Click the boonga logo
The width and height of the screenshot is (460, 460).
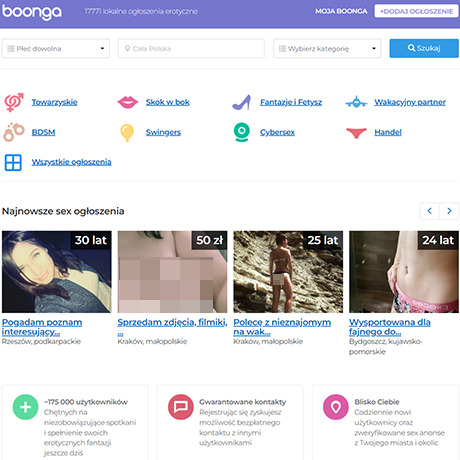32,12
